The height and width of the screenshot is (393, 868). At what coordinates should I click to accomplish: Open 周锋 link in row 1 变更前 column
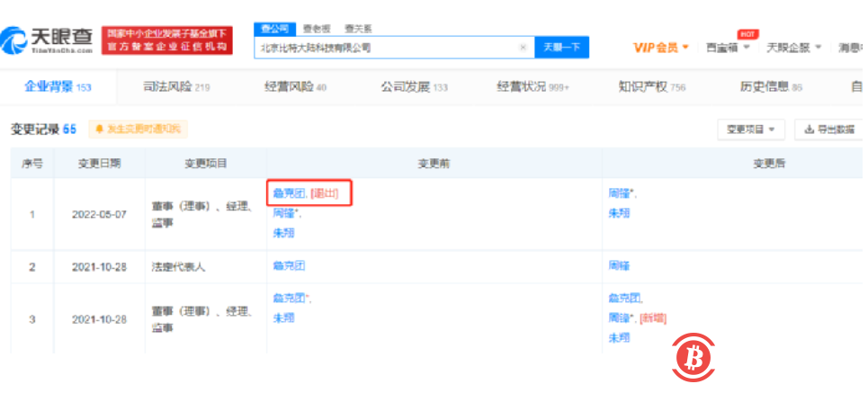click(x=284, y=213)
